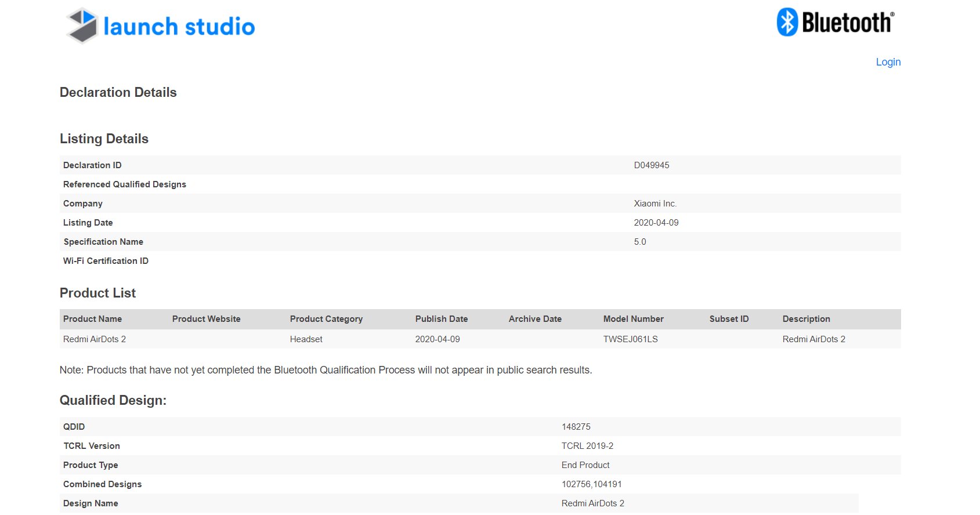Click model number TWSEJ061LS
This screenshot has height=515, width=980.
(x=630, y=339)
